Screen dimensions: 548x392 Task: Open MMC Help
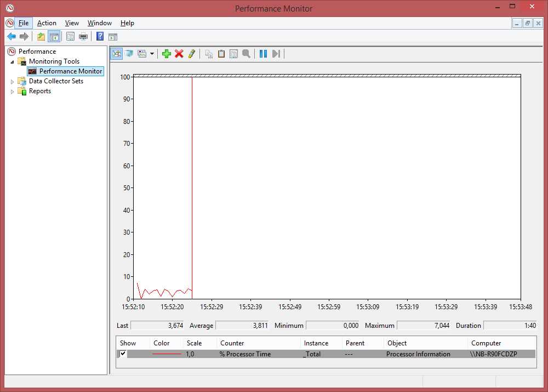(x=100, y=36)
